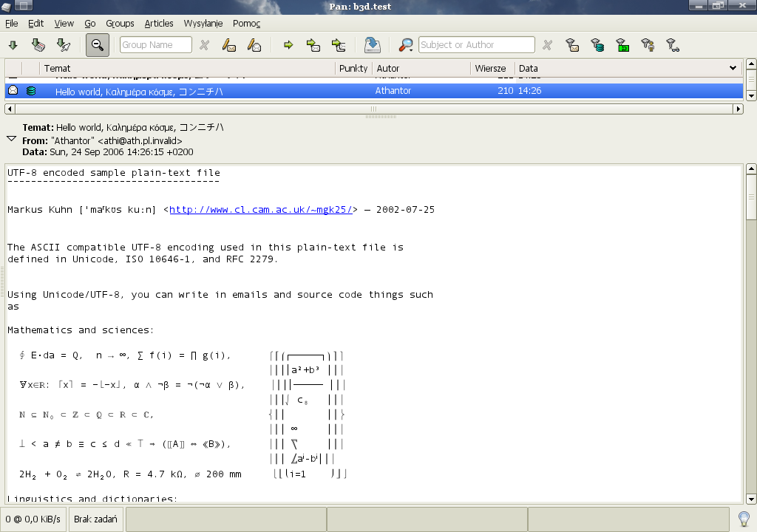Viewport: 757px width, 532px height.
Task: Open the Go menu
Action: click(89, 23)
